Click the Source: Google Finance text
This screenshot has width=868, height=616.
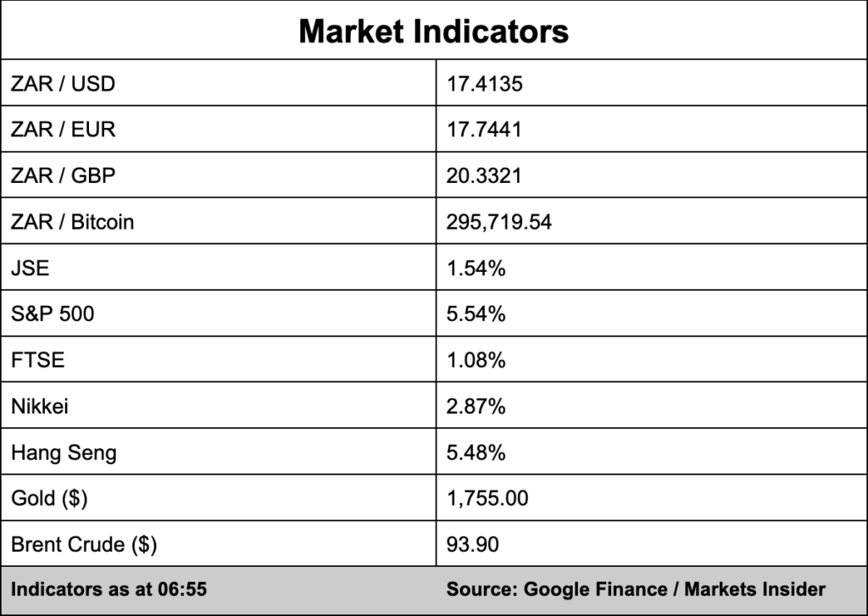[557, 590]
